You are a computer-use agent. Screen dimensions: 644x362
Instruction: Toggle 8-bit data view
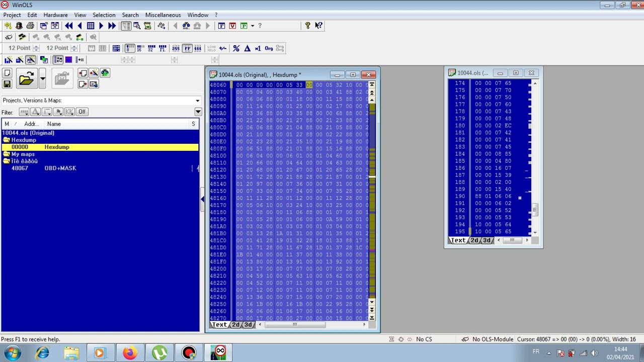tap(129, 48)
